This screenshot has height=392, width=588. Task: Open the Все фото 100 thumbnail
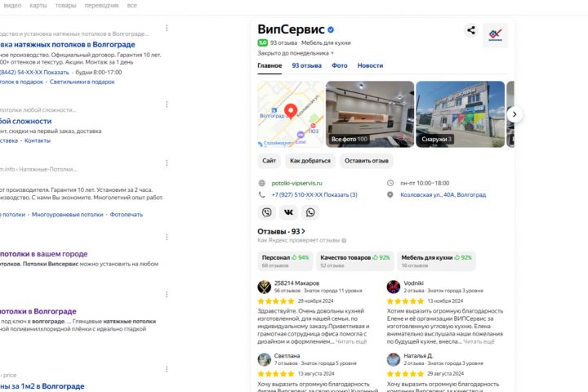[x=370, y=114]
